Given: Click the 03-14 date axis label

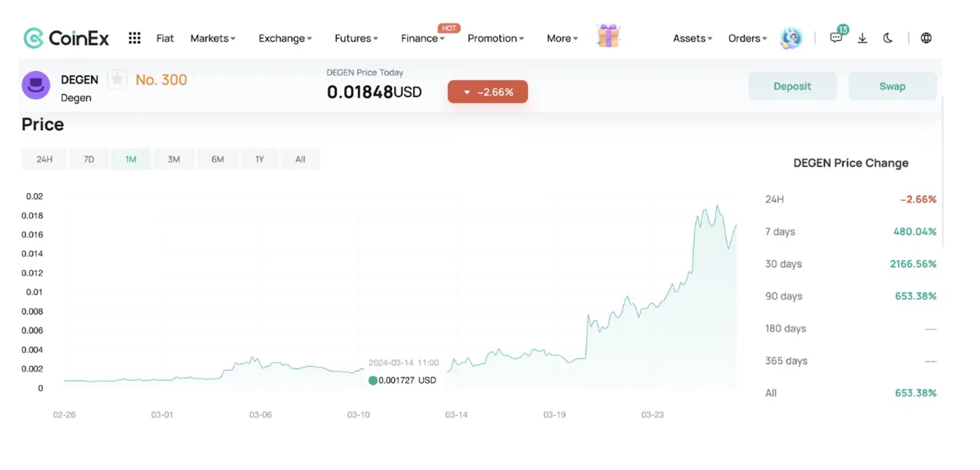Looking at the screenshot, I should (x=456, y=415).
